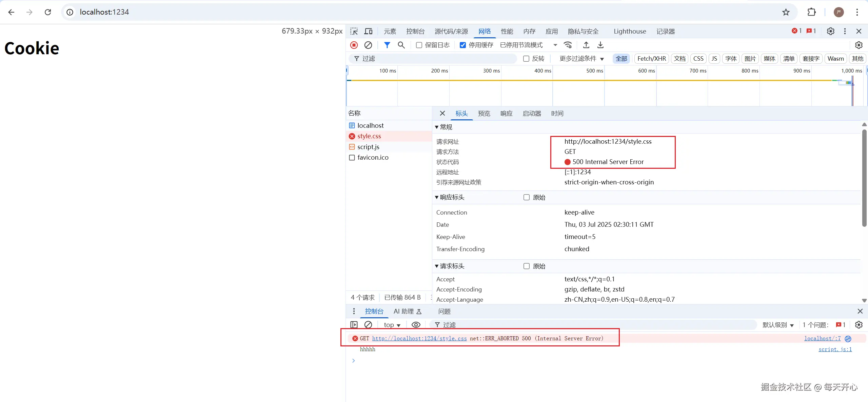Stop recording network log
Image resolution: width=868 pixels, height=402 pixels.
(354, 45)
